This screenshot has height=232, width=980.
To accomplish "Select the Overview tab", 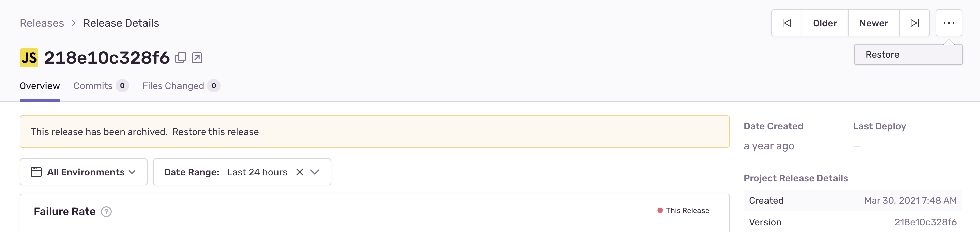I will [x=39, y=86].
